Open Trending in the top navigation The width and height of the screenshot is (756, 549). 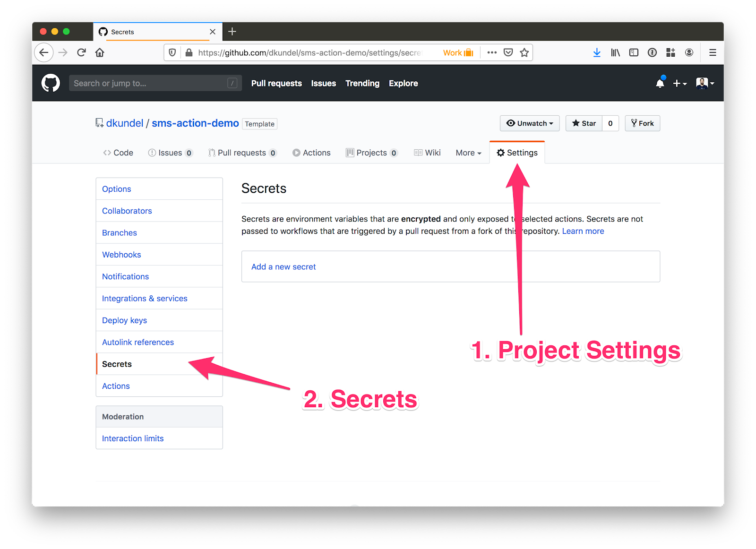tap(362, 83)
